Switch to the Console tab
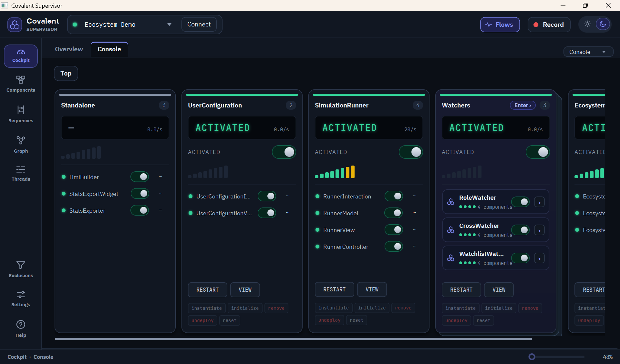Screen dimensions: 620x364 point(109,49)
